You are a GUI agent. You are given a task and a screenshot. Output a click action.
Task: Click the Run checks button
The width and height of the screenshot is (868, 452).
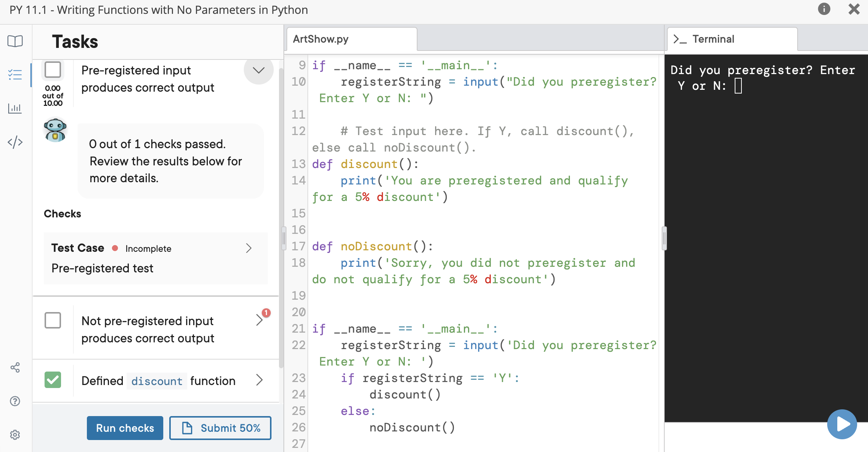click(x=125, y=428)
